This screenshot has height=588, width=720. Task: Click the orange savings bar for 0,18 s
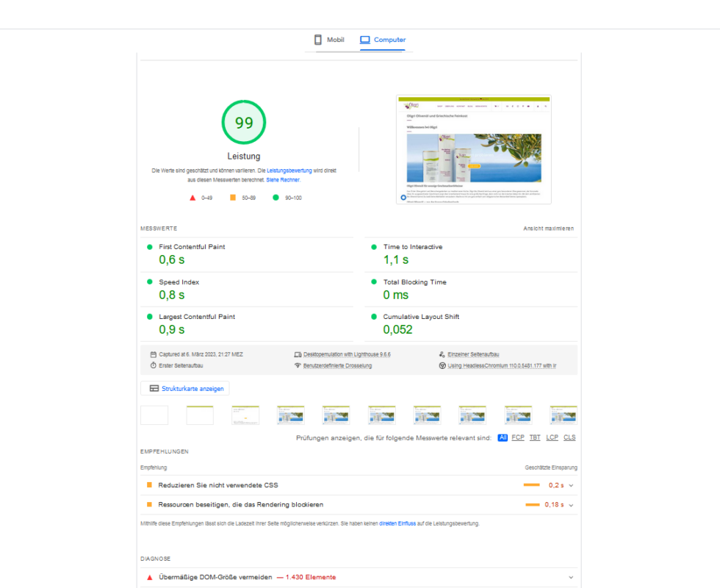533,505
